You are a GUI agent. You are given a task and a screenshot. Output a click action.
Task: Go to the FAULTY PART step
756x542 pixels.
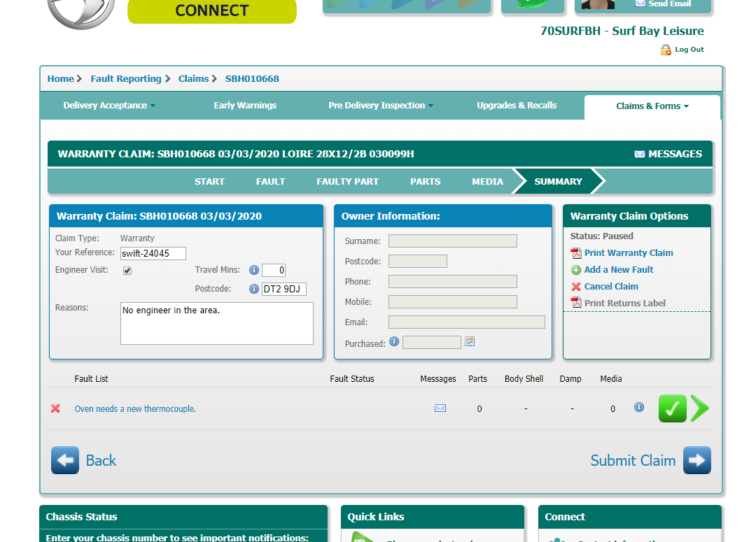[348, 182]
